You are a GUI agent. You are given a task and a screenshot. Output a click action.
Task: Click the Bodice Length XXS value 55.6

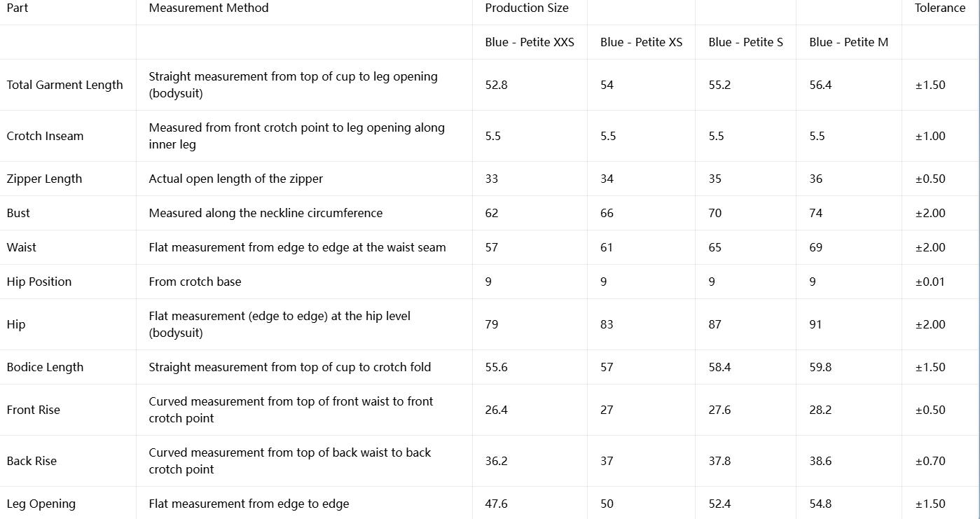click(x=496, y=367)
